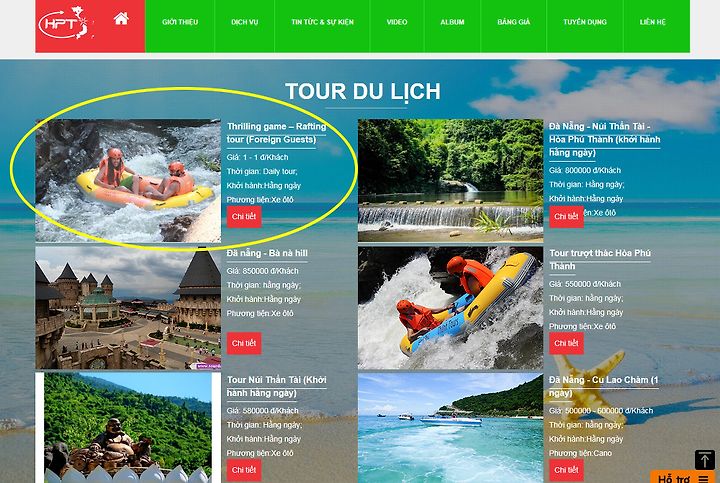Click Chi tiết for Rafting tour
The height and width of the screenshot is (483, 720).
pyautogui.click(x=244, y=217)
